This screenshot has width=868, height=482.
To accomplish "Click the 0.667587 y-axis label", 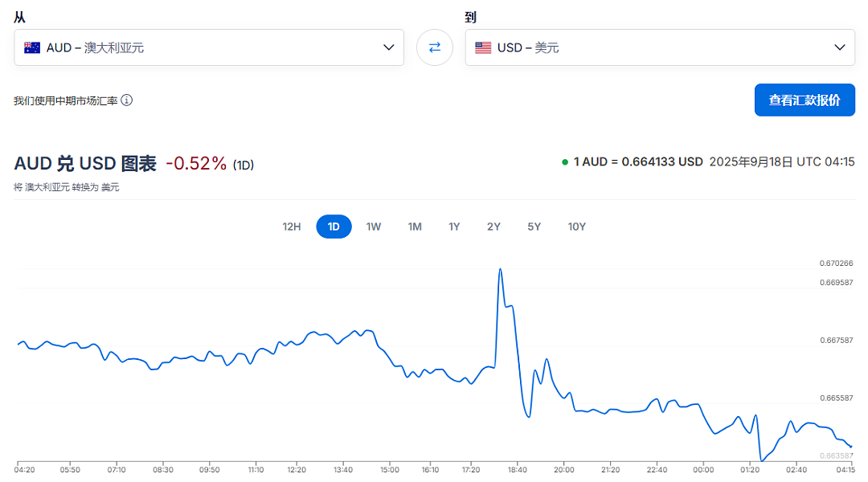I will click(x=836, y=341).
